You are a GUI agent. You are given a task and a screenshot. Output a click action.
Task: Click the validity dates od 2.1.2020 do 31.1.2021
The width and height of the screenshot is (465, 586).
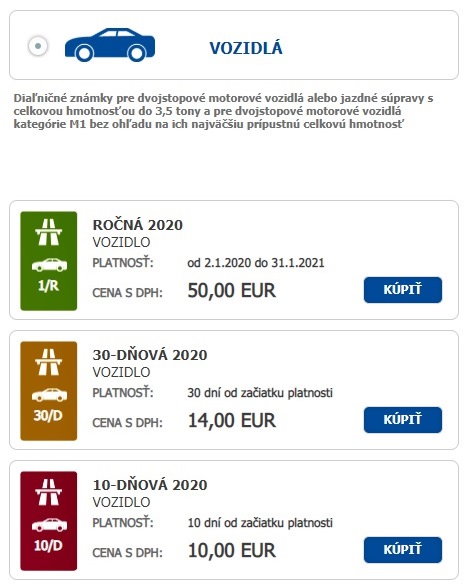[256, 263]
